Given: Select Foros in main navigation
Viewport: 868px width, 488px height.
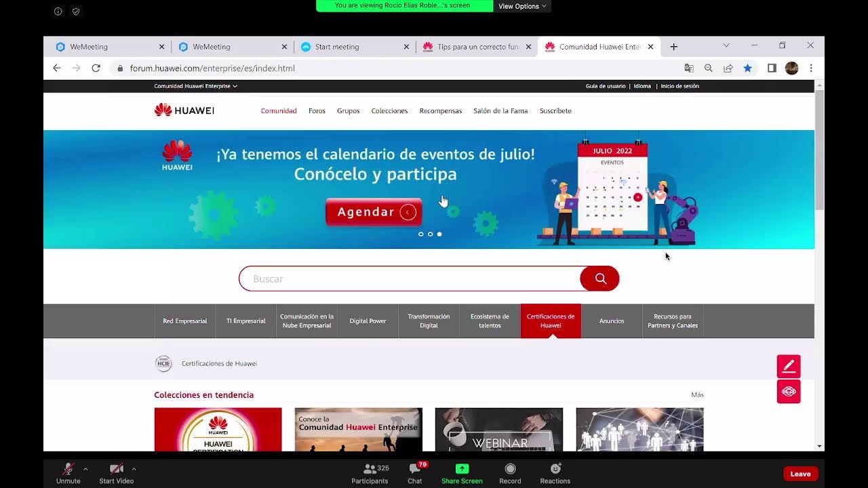Looking at the screenshot, I should click(x=317, y=110).
